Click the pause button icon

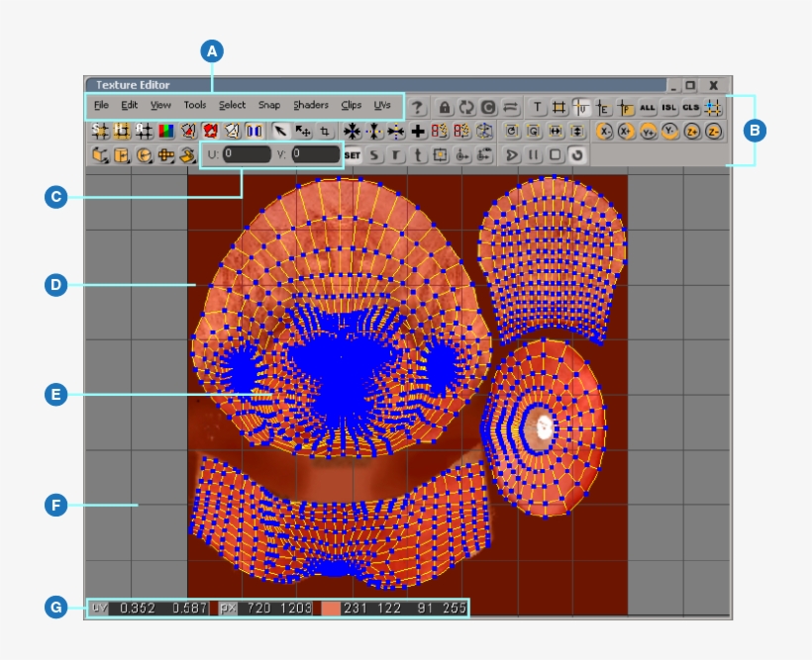pos(534,155)
